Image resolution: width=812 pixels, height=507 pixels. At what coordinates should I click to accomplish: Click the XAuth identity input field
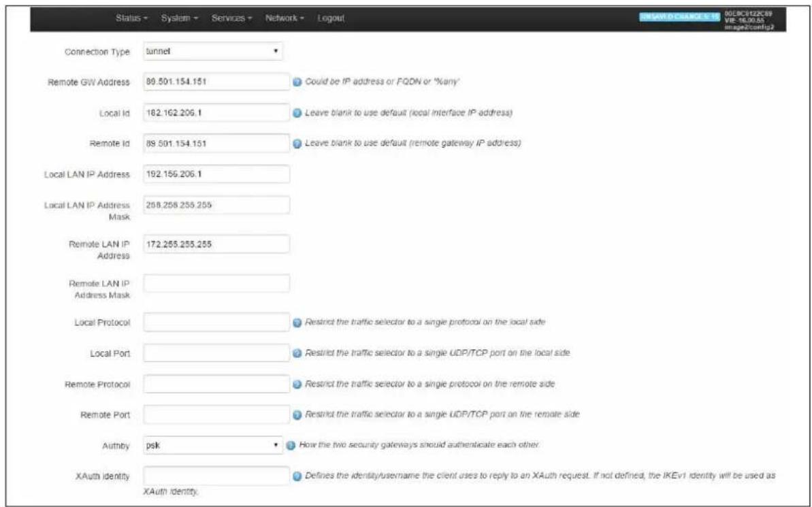[x=216, y=476]
